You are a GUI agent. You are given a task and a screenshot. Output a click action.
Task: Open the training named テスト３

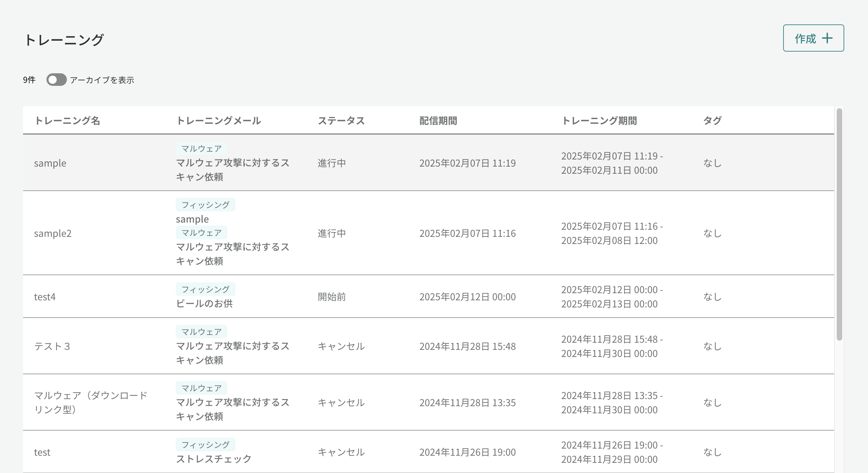(x=52, y=346)
